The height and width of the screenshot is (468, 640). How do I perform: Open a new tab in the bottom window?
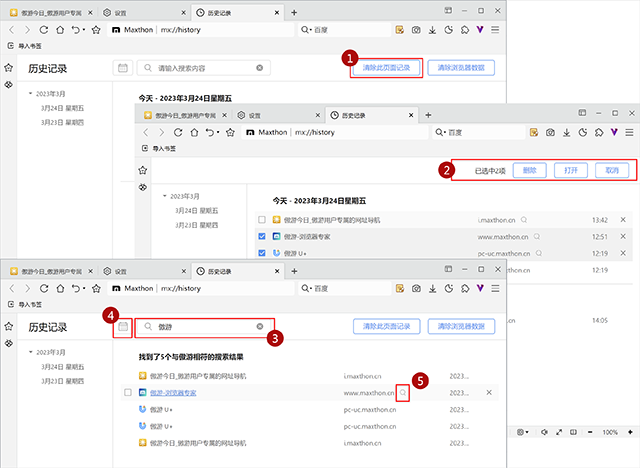pyautogui.click(x=292, y=270)
